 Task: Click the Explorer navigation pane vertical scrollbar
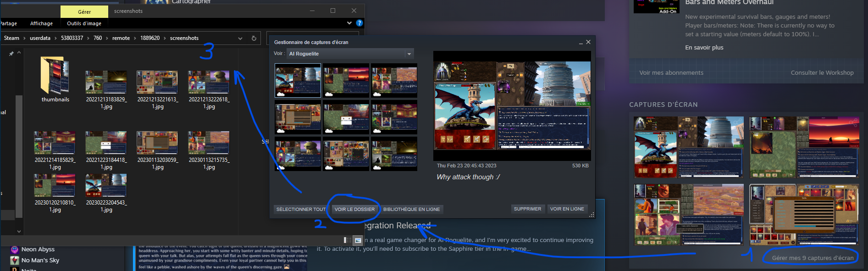click(x=19, y=156)
